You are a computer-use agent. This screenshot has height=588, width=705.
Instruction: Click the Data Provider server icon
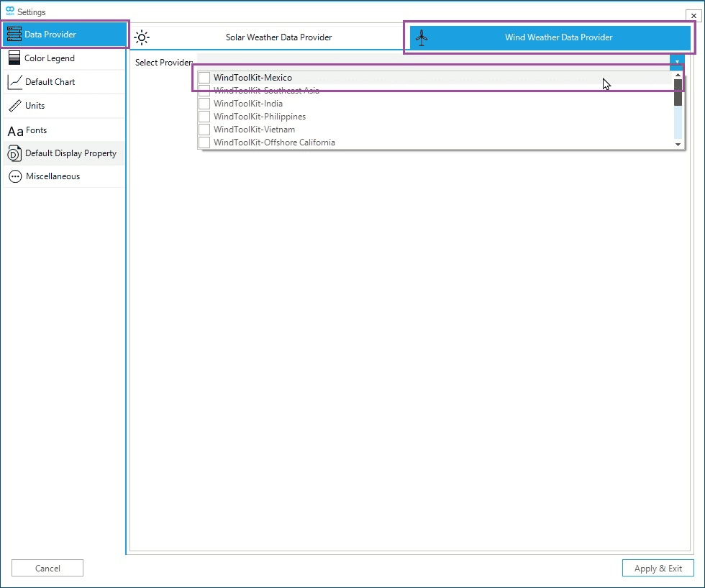pos(14,35)
